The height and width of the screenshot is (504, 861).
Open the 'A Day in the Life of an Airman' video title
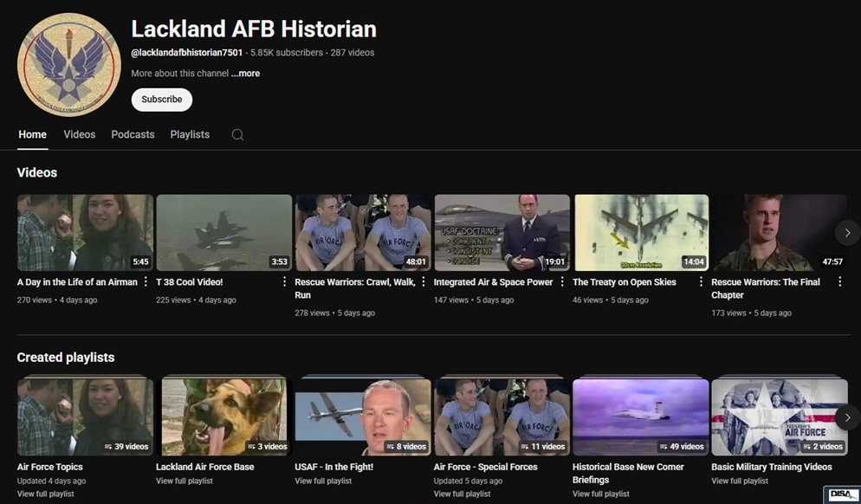(x=77, y=282)
